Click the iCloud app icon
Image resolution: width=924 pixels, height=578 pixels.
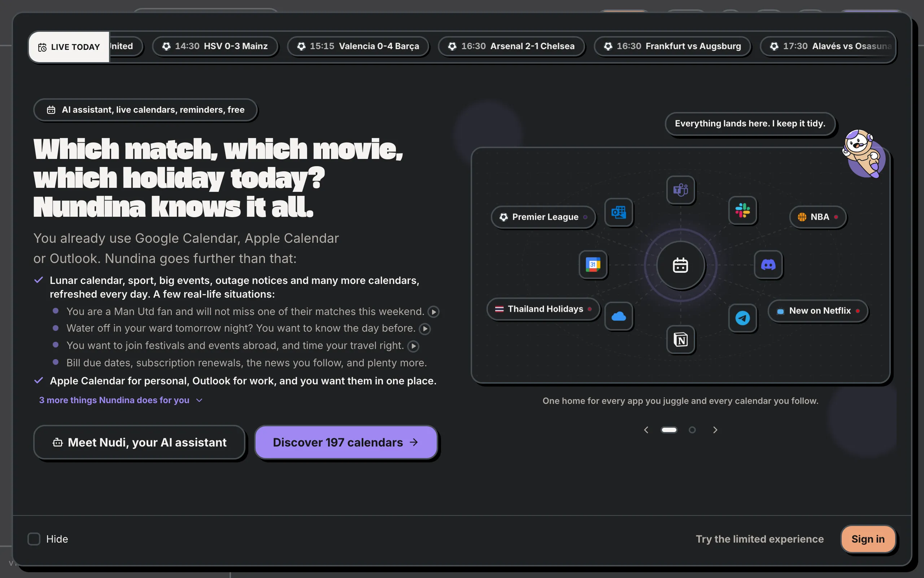[x=619, y=316]
